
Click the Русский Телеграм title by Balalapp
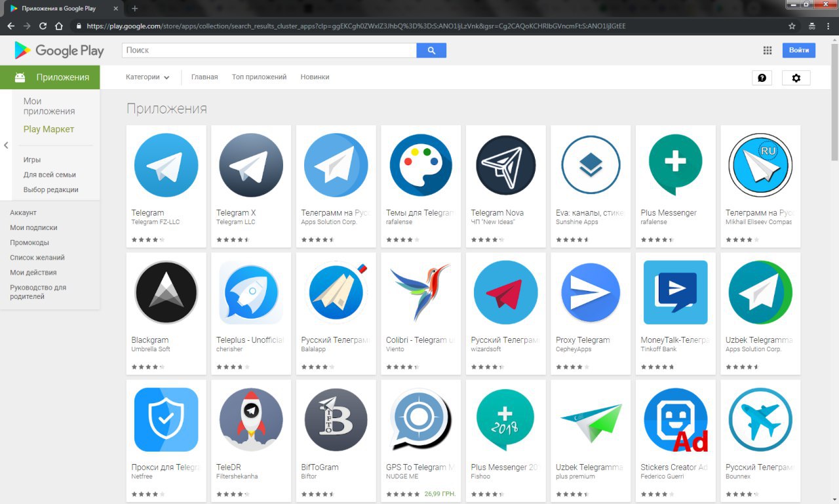pyautogui.click(x=336, y=340)
